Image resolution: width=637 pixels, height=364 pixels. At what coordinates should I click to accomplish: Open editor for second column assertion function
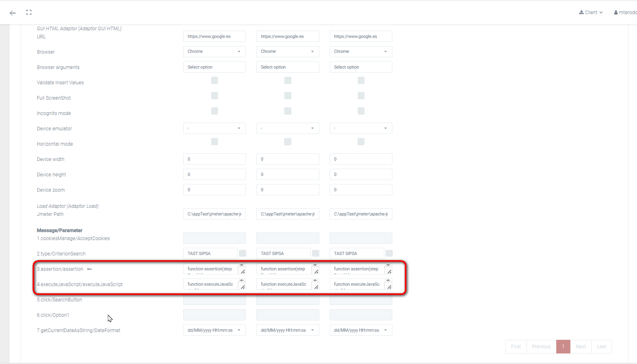click(316, 272)
